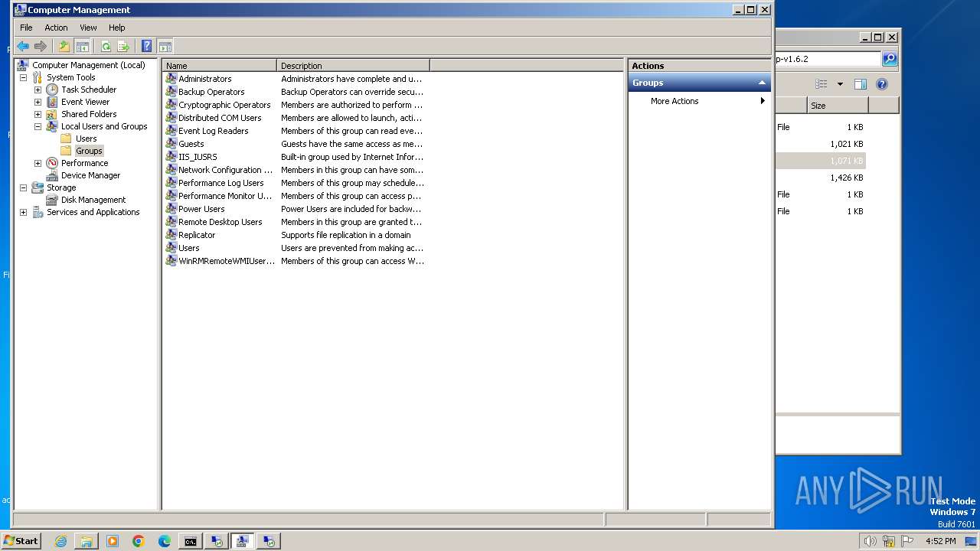
Task: Select WinRMRemoteWMIUsers group row
Action: (295, 261)
